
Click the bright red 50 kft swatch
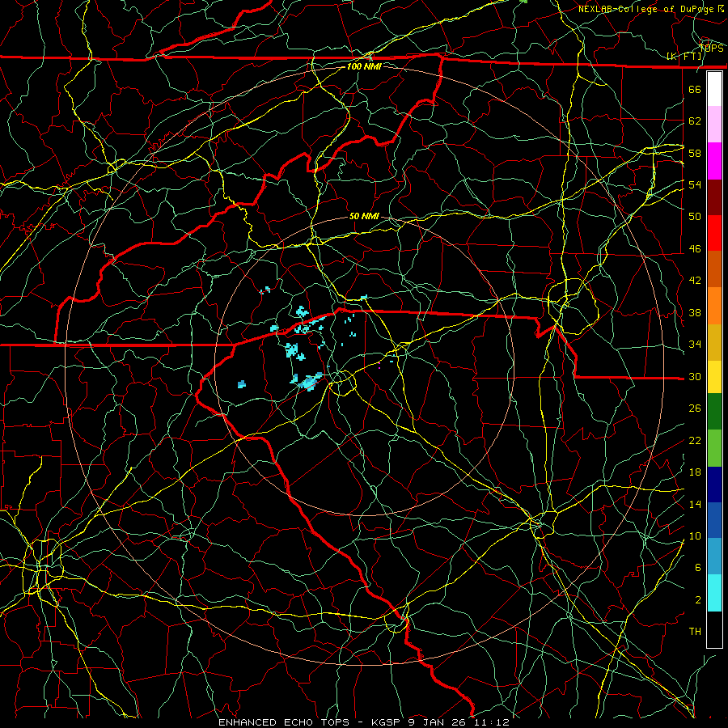point(714,233)
